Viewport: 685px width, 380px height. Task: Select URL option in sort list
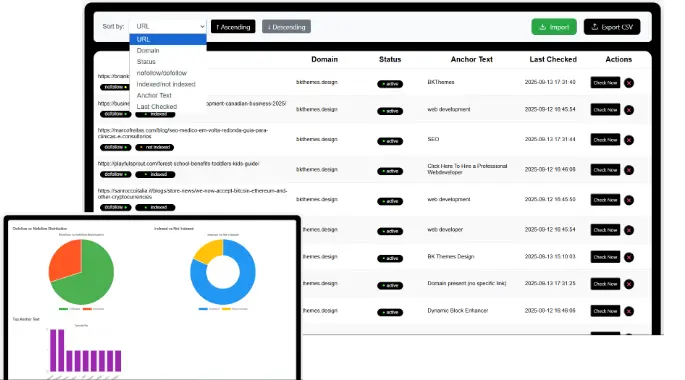pos(168,39)
